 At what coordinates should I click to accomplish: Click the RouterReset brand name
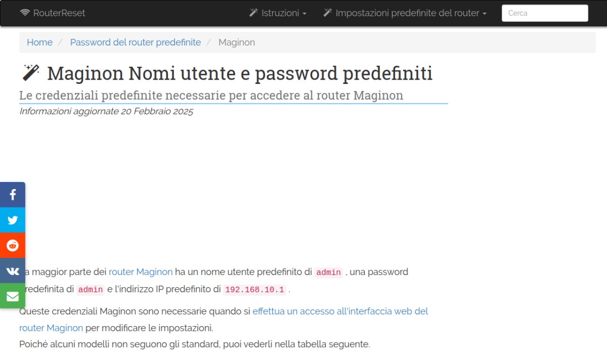[59, 13]
